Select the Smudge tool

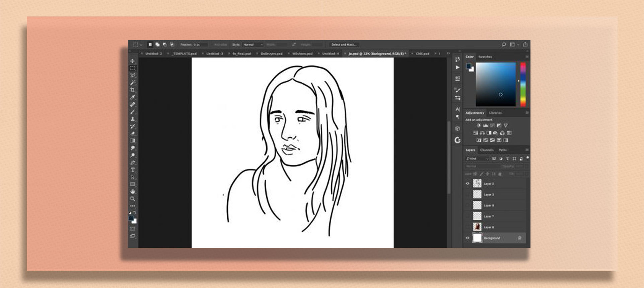coord(133,148)
